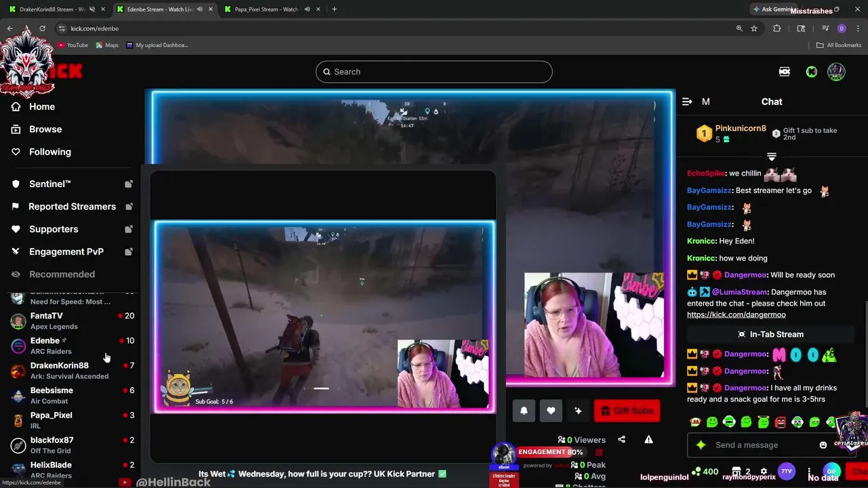Click the KICK icon left of green logo

coord(785,72)
